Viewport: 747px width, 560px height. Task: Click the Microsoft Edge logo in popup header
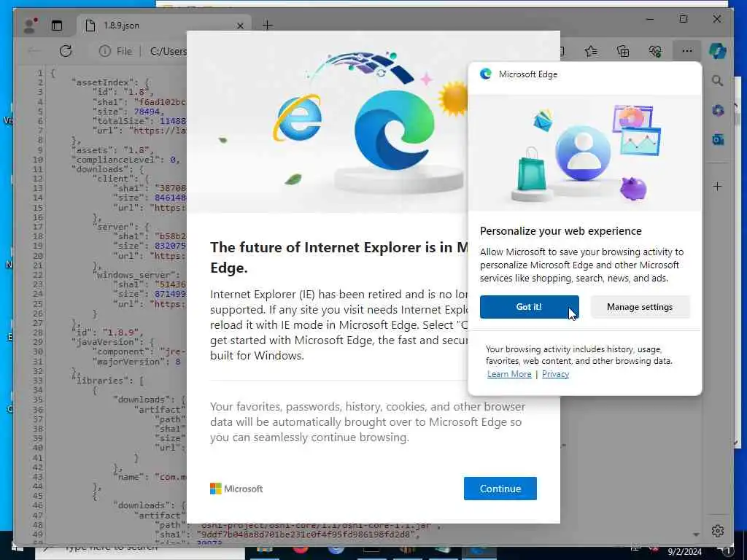tap(485, 74)
